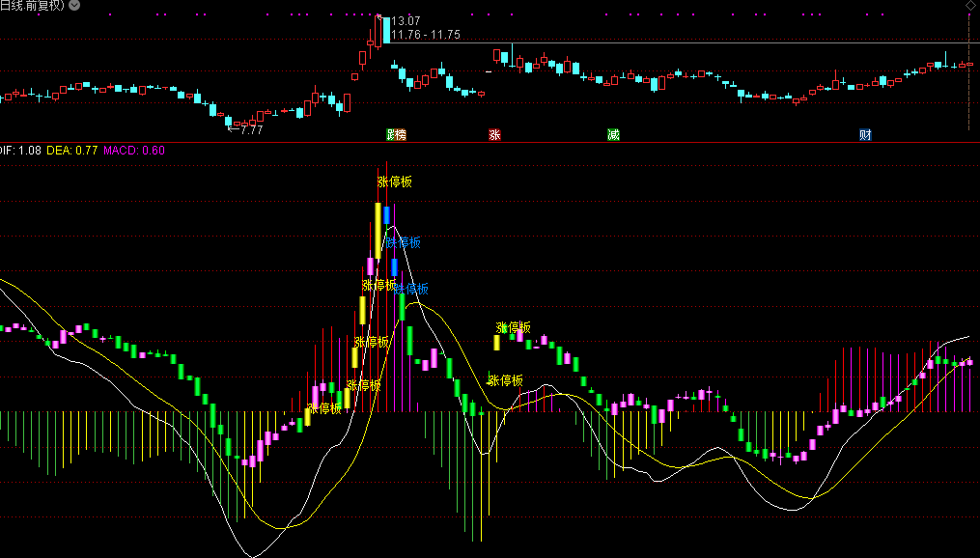Click the red 涨 event marker icon
The image size is (980, 558).
[x=494, y=134]
